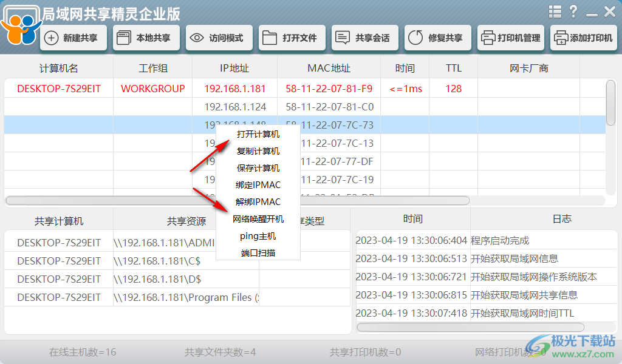Click 共享资源 column header
The height and width of the screenshot is (364, 622).
(186, 221)
